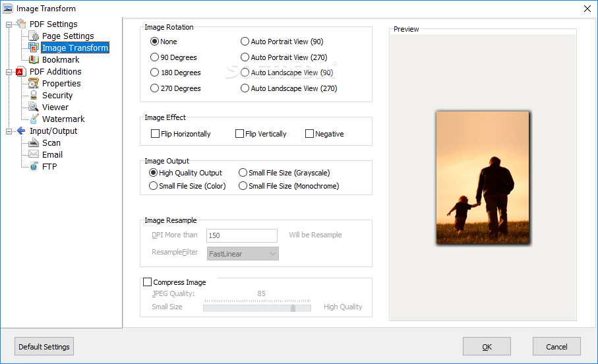The height and width of the screenshot is (364, 598).
Task: Click the Page Settings gear icon
Action: [x=34, y=36]
